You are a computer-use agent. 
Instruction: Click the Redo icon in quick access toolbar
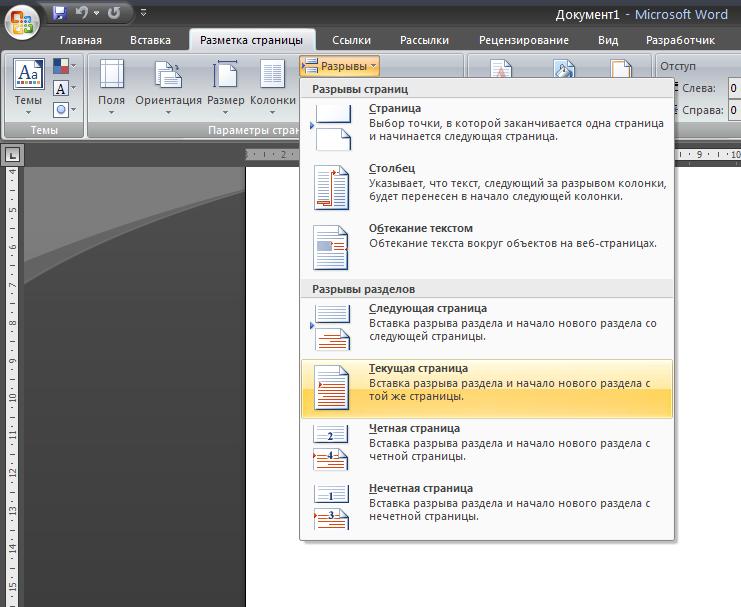(x=113, y=14)
